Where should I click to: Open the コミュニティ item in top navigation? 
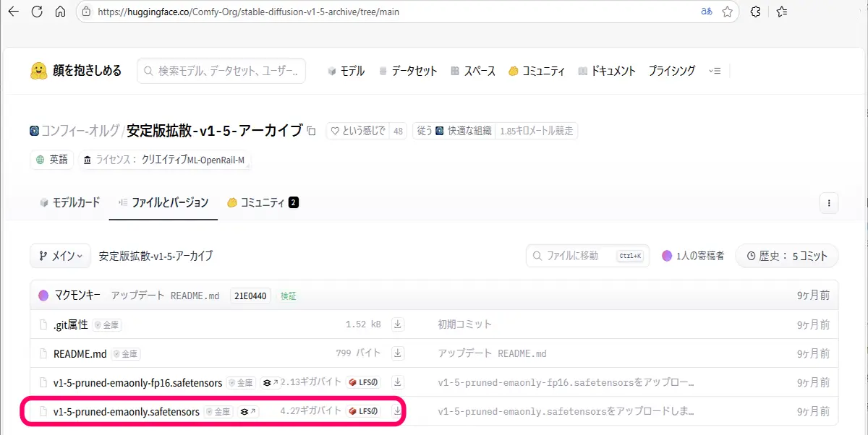[x=537, y=71]
